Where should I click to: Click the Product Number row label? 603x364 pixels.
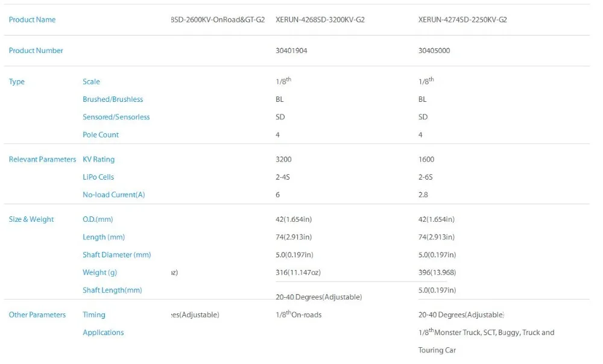(x=36, y=51)
